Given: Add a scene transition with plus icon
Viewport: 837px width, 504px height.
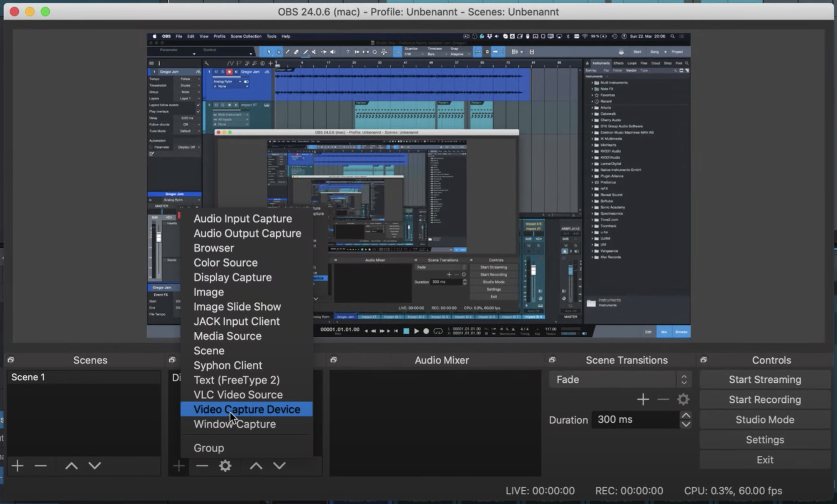Looking at the screenshot, I should [643, 399].
